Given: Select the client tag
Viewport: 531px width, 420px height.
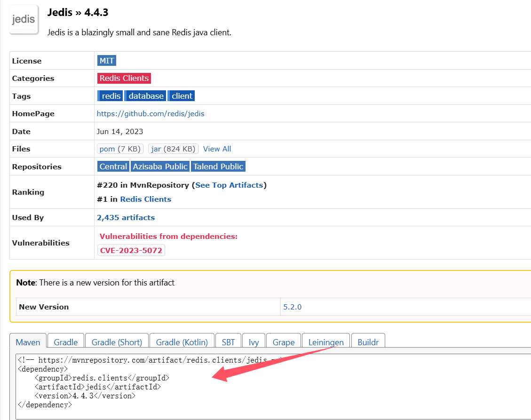Looking at the screenshot, I should pos(181,96).
